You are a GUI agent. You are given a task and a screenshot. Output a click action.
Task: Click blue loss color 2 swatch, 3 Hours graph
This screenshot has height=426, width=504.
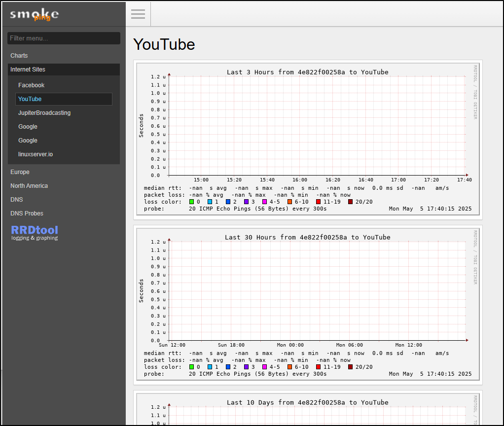click(228, 202)
